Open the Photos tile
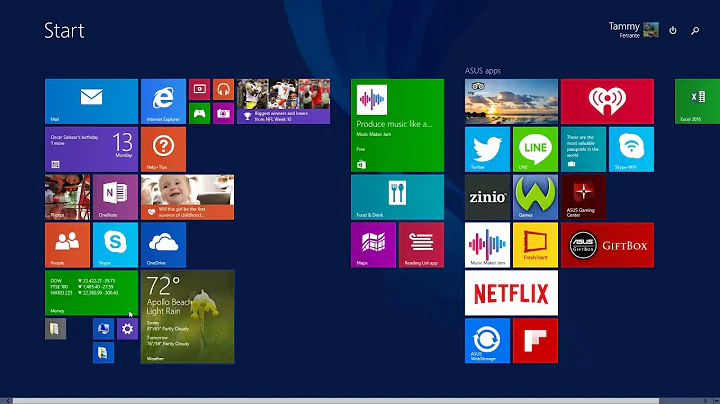Screen dimensions: 720x404 pyautogui.click(x=68, y=197)
